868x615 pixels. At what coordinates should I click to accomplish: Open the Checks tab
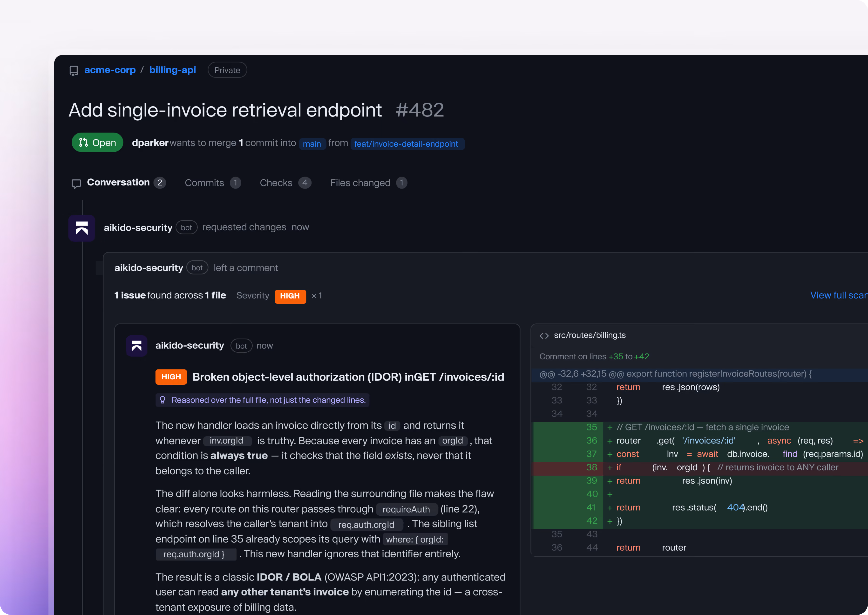pyautogui.click(x=285, y=183)
